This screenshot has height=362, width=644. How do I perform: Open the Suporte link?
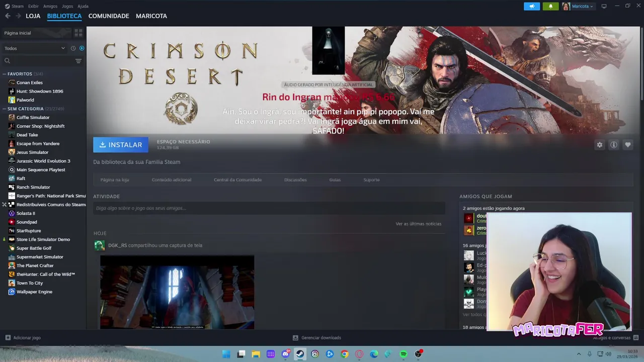(371, 180)
